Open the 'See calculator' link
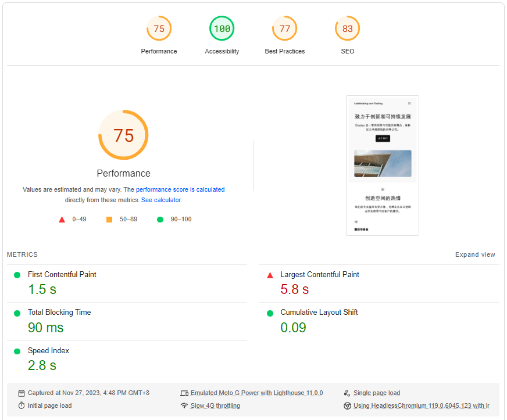The image size is (507, 420). coord(161,200)
